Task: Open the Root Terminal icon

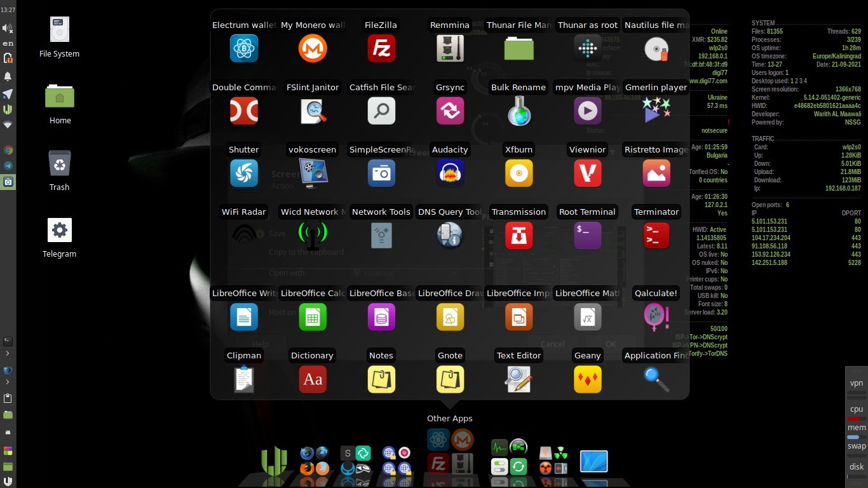Action: (x=587, y=235)
